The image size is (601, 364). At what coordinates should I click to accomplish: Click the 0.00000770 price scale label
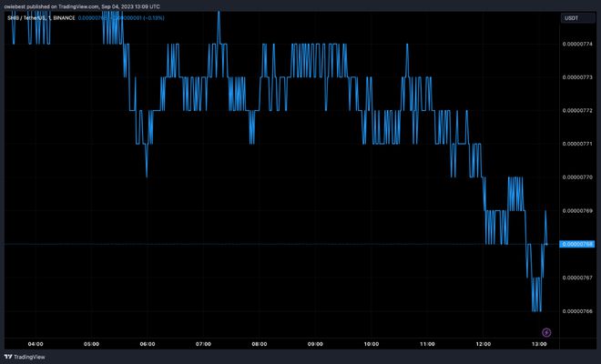click(578, 177)
